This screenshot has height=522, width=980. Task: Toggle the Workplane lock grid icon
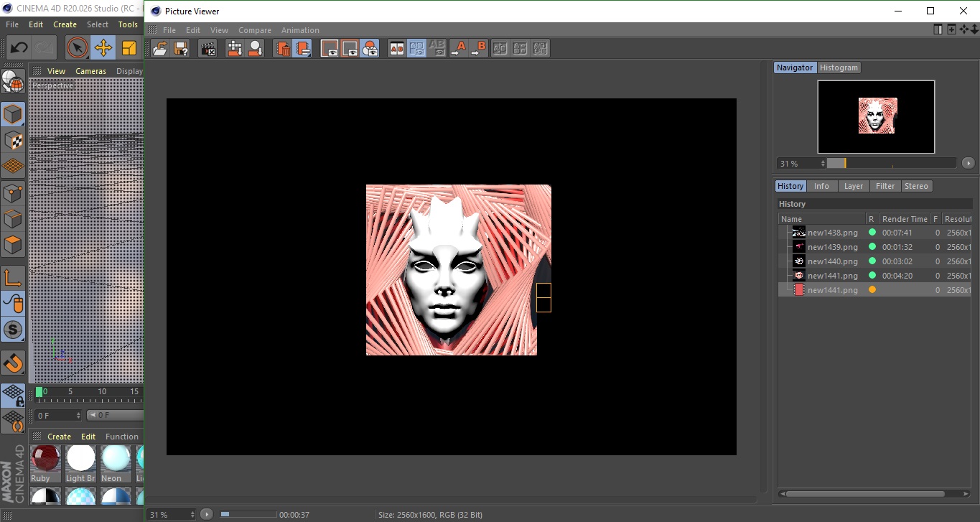13,395
